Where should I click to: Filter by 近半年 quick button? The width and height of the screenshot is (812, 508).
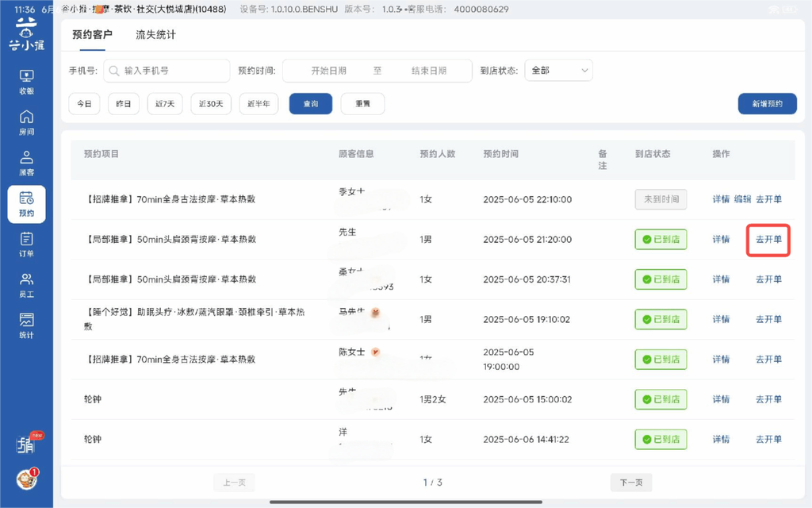tap(259, 104)
